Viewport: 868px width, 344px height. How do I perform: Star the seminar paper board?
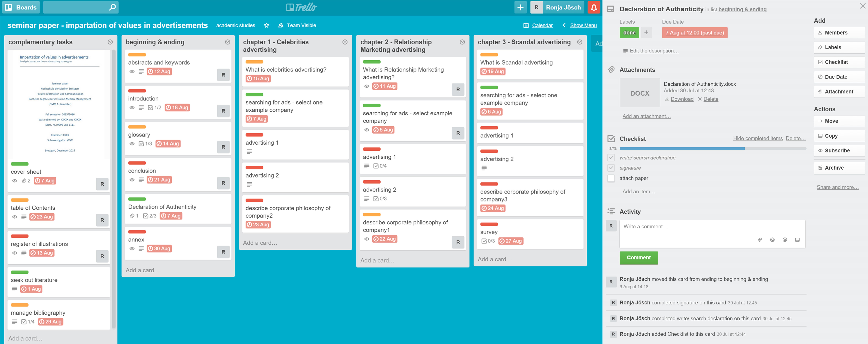[267, 25]
